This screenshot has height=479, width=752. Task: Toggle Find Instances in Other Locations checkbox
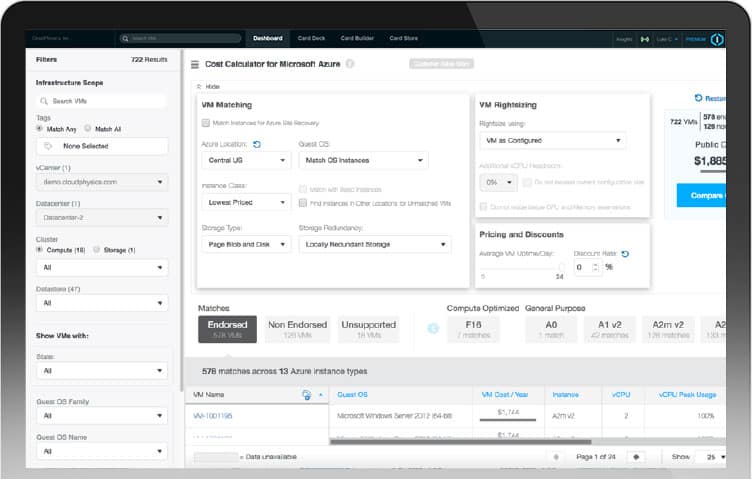pos(303,203)
